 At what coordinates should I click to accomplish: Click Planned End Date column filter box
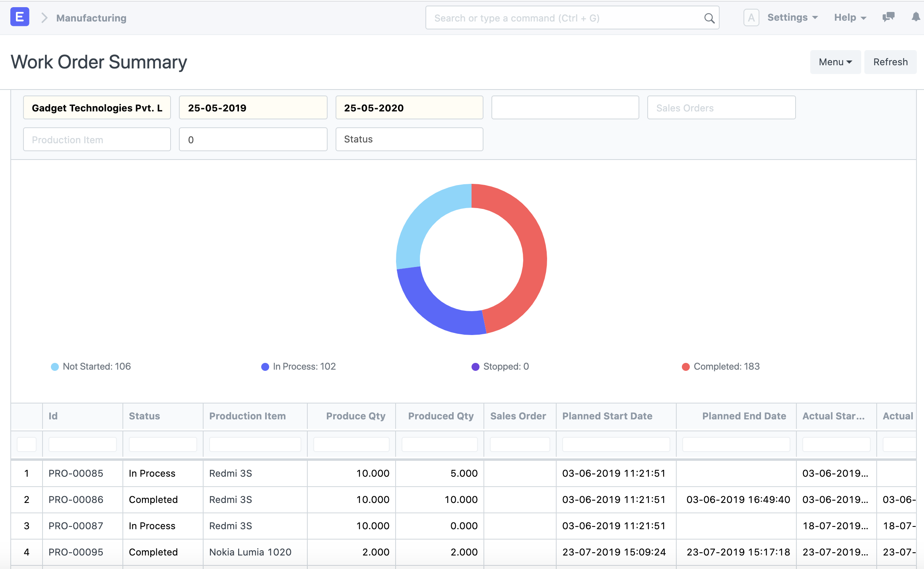pyautogui.click(x=736, y=444)
